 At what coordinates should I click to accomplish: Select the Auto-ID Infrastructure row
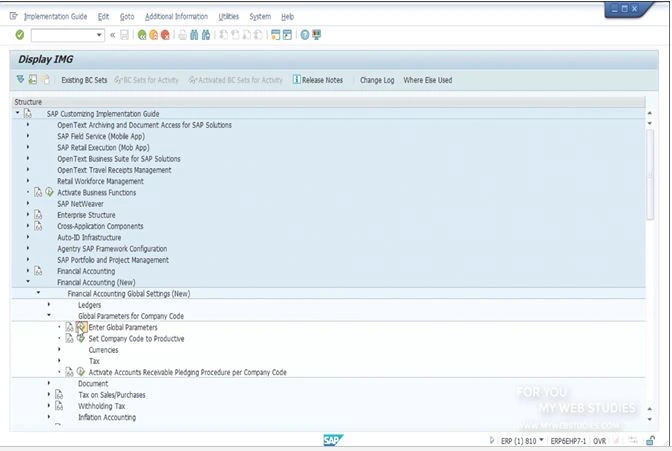pos(89,238)
